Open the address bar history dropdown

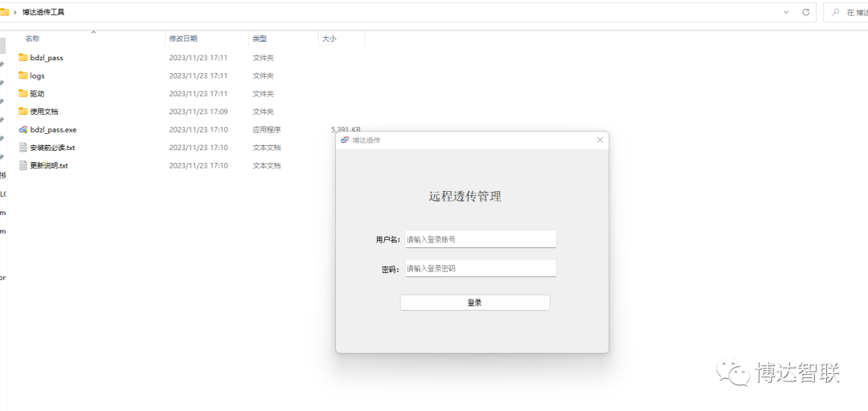coord(786,12)
